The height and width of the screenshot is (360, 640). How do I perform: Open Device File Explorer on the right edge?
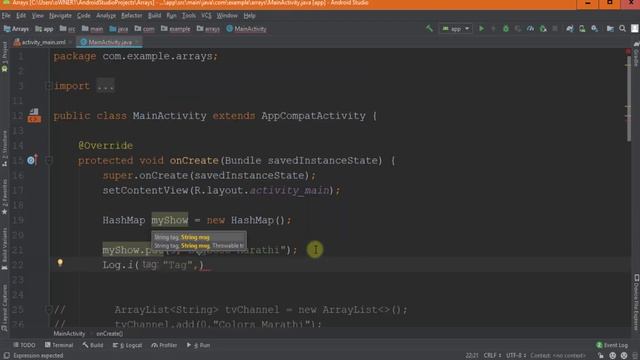pos(636,302)
